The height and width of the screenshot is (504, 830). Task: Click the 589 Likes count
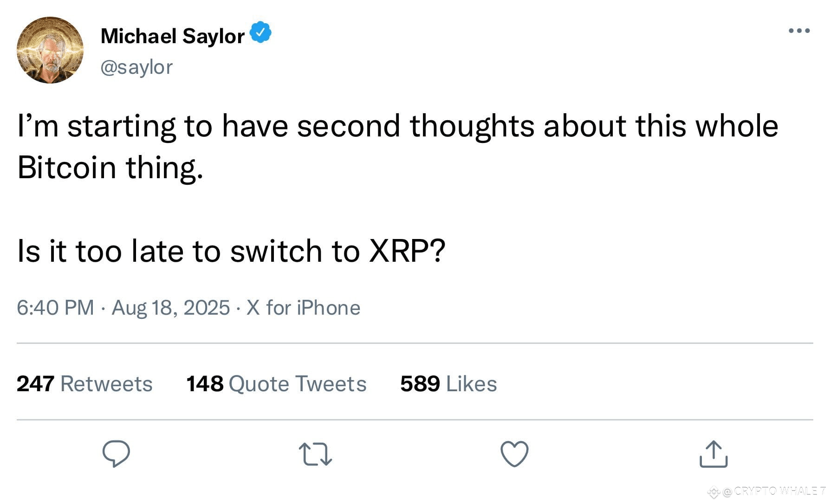[448, 384]
